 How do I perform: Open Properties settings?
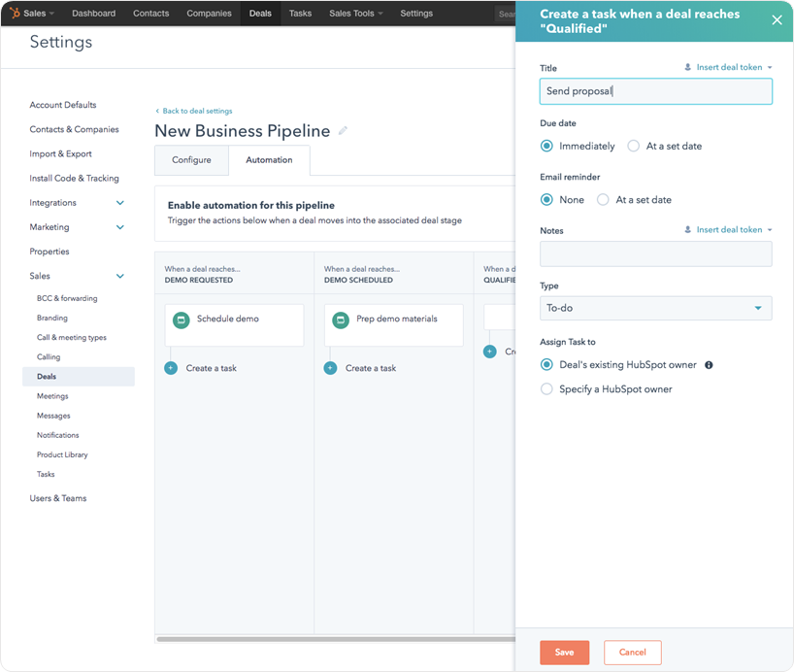point(50,252)
